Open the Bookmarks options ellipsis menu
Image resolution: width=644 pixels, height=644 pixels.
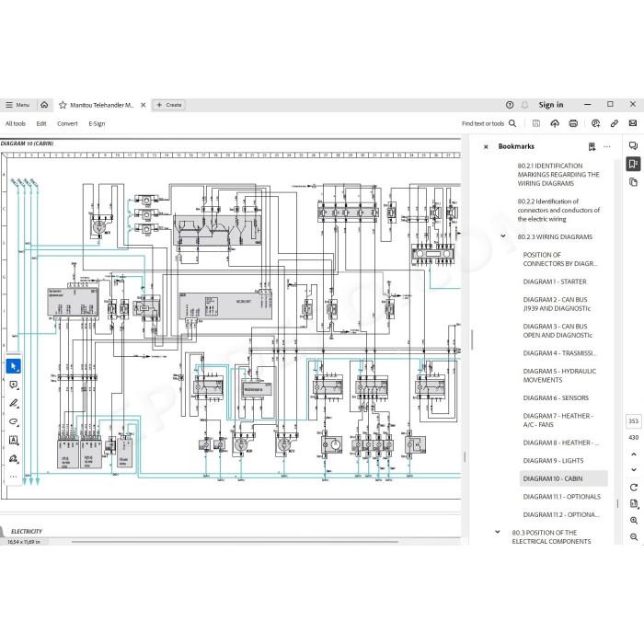607,146
